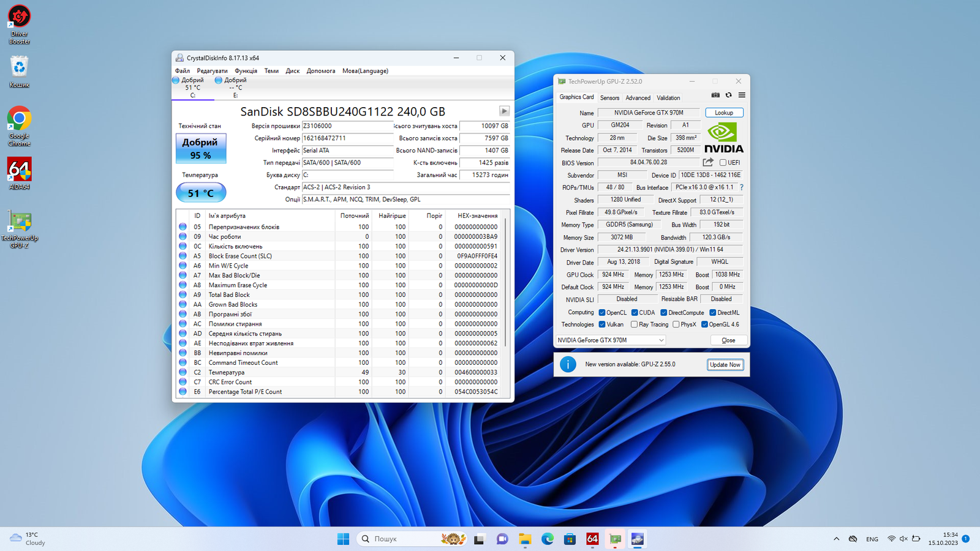Toggle the UEFI checkbox
This screenshot has width=980, height=551.
tap(723, 163)
